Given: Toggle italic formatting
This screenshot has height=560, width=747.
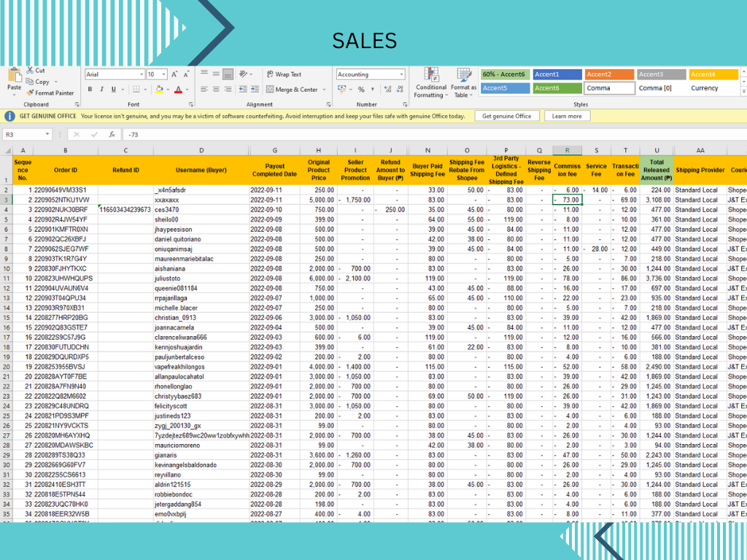Looking at the screenshot, I should pos(101,89).
